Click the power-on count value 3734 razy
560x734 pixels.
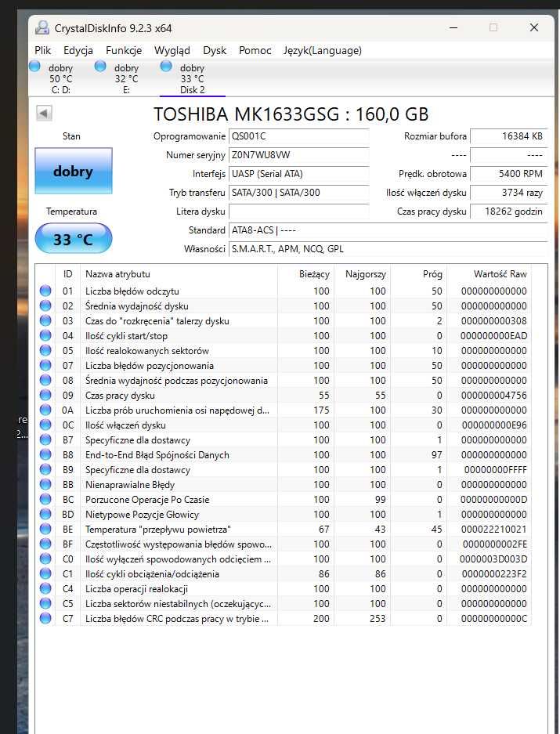pos(508,193)
